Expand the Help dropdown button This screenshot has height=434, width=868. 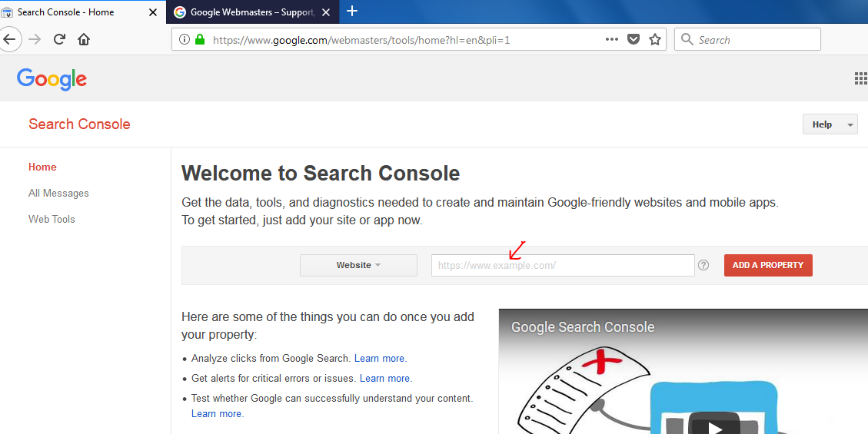click(830, 124)
